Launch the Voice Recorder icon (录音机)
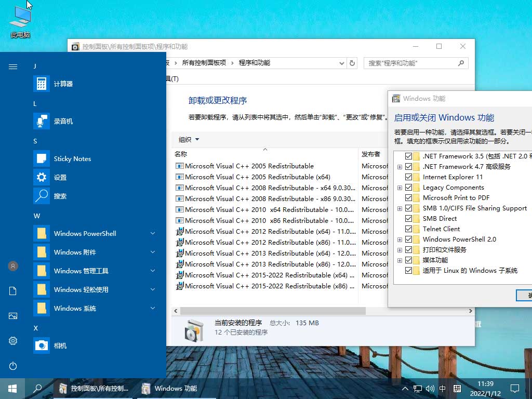This screenshot has width=532, height=399. [42, 121]
